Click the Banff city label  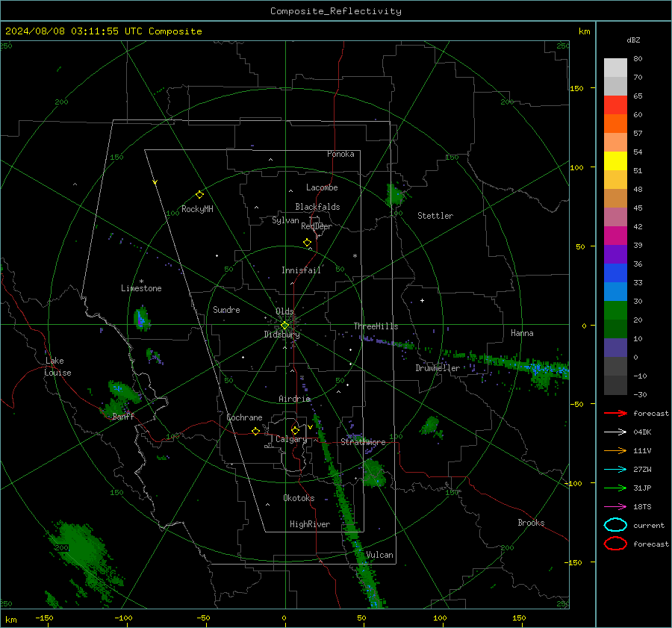[x=123, y=417]
